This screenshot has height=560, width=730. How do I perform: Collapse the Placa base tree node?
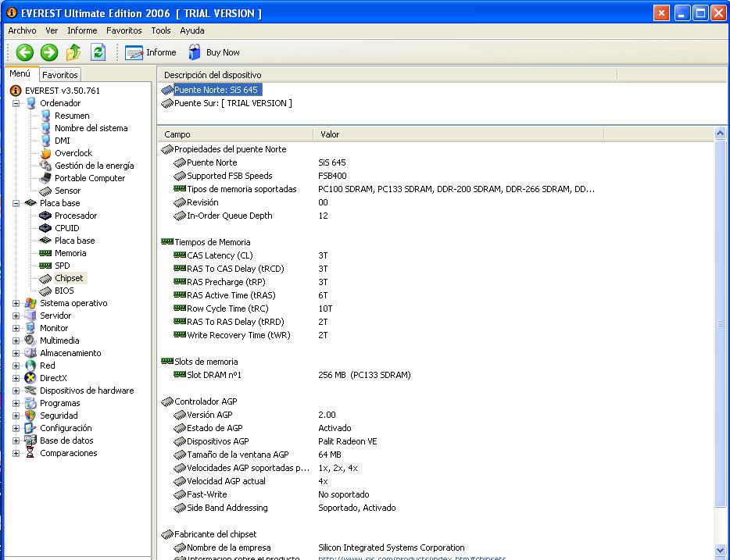(16, 203)
